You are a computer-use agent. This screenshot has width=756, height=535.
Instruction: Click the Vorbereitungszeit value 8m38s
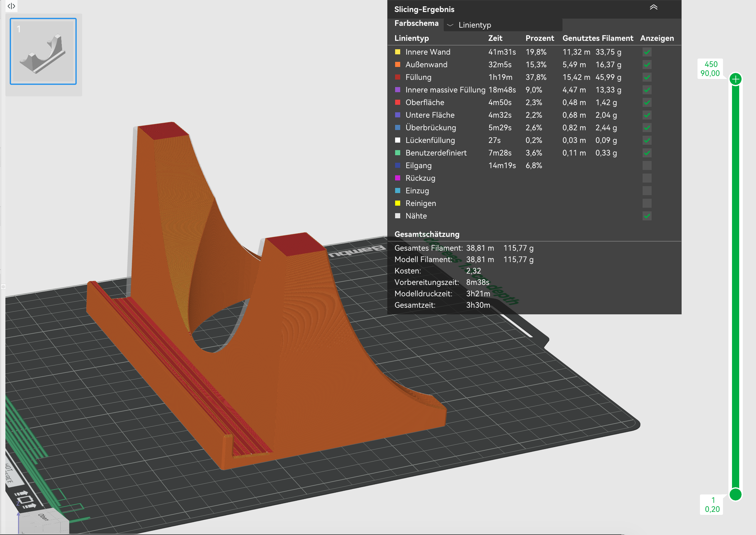click(477, 282)
